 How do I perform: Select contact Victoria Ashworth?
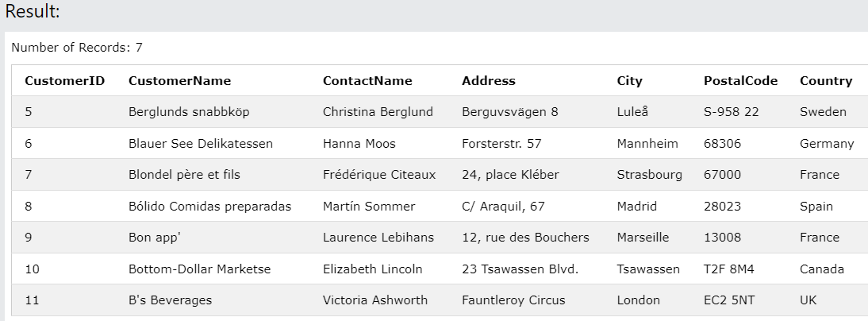[375, 300]
